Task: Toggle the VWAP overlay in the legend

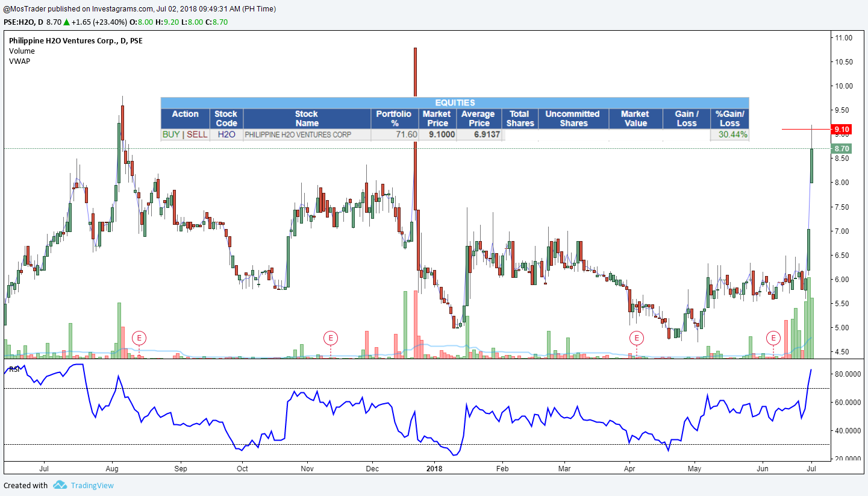Action: coord(18,61)
